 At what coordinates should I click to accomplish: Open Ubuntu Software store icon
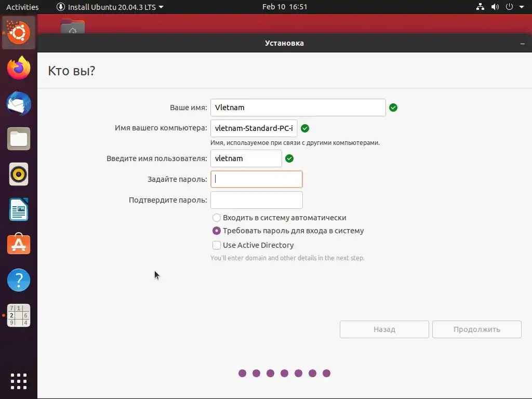[19, 244]
